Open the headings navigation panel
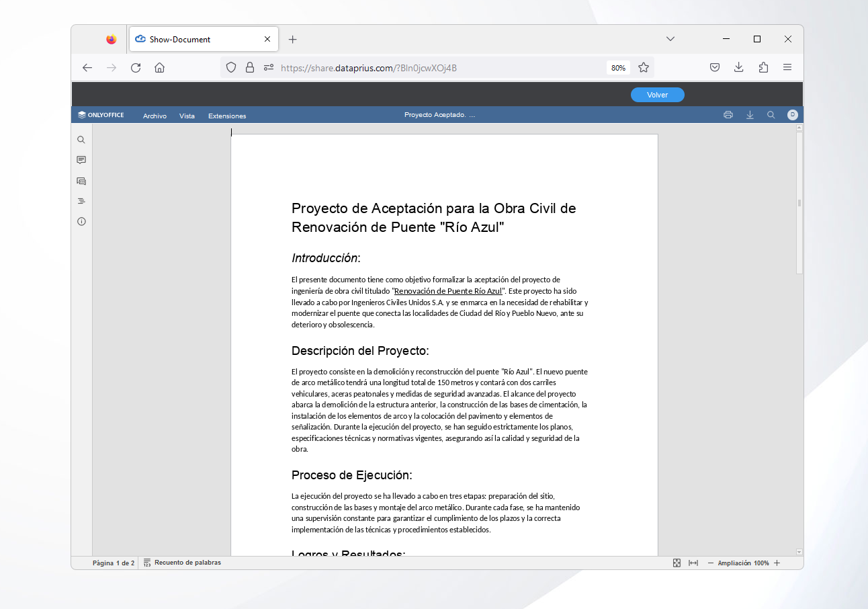The width and height of the screenshot is (868, 609). tap(81, 201)
